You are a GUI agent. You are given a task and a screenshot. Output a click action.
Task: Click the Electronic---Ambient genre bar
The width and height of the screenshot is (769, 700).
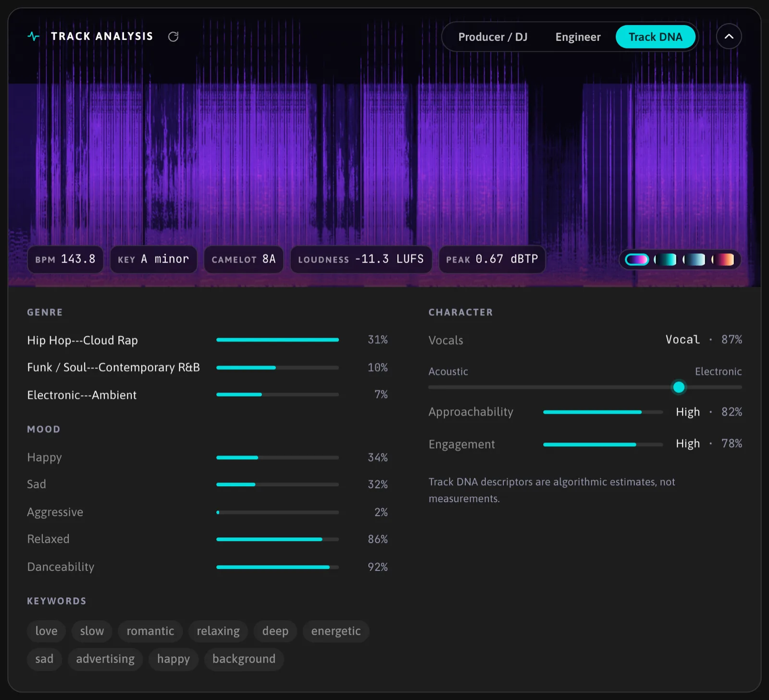tap(277, 394)
